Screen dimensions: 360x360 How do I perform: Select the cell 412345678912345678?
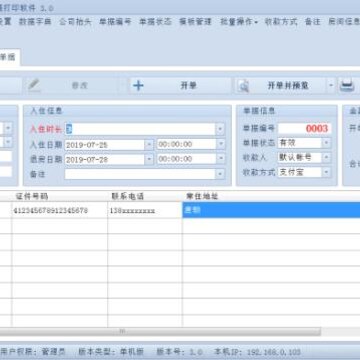[60, 210]
